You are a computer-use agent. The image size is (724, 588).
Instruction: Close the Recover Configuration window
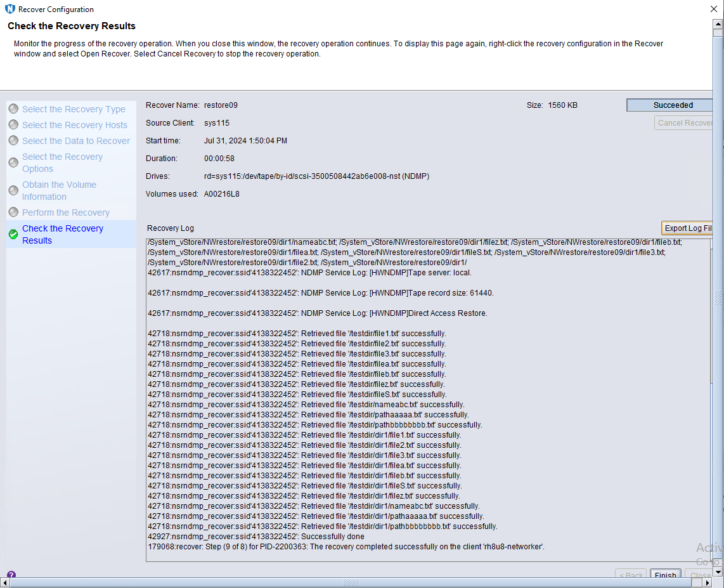714,9
